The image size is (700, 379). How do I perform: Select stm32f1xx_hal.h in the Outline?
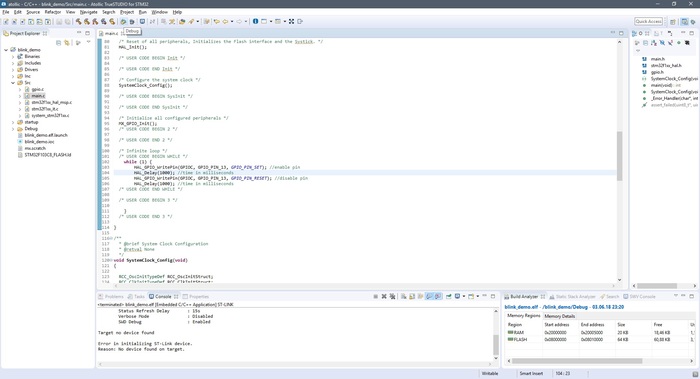(666, 66)
